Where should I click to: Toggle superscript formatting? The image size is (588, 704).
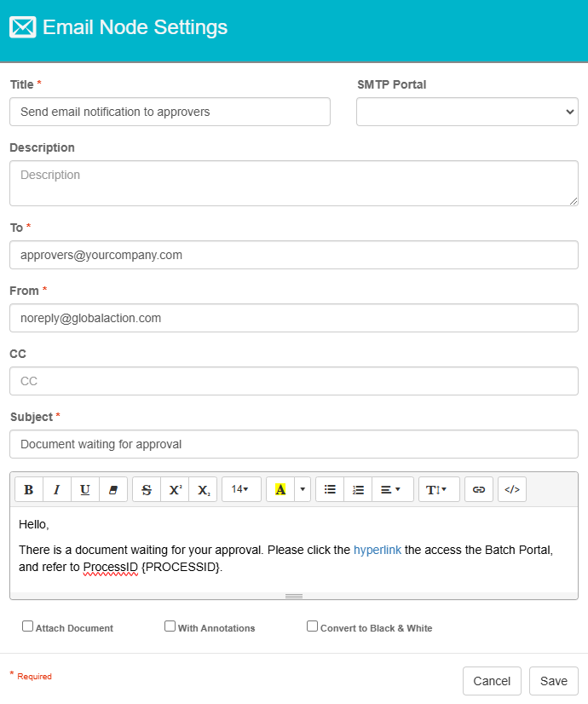175,489
